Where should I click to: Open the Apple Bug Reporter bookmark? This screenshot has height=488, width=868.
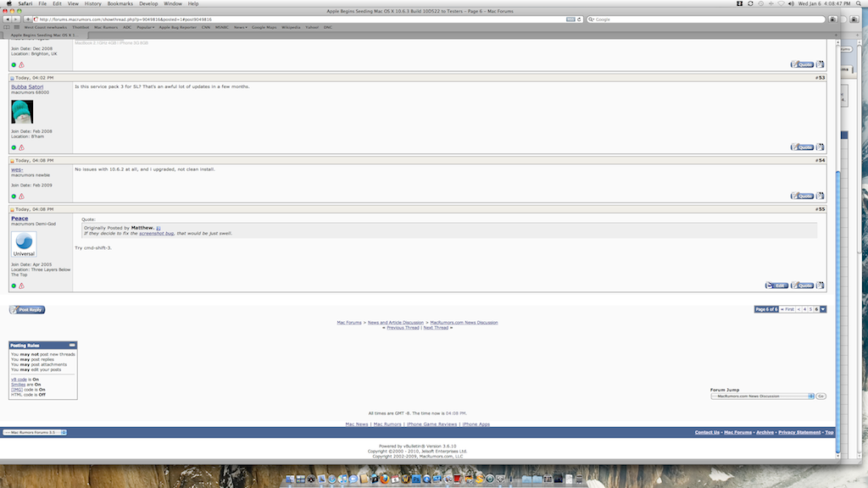[178, 27]
